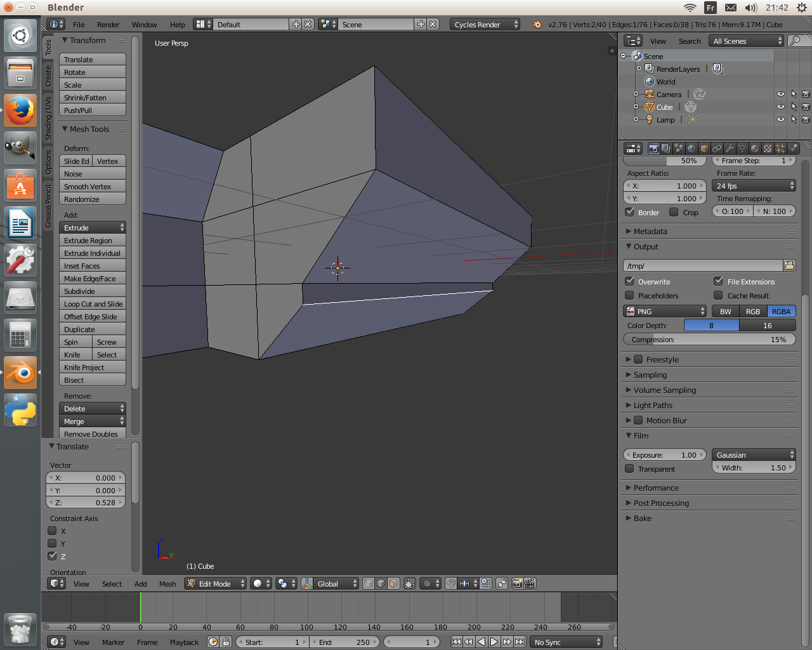Click OpenGL render animation clapper icon
The height and width of the screenshot is (650, 812).
pos(530,583)
